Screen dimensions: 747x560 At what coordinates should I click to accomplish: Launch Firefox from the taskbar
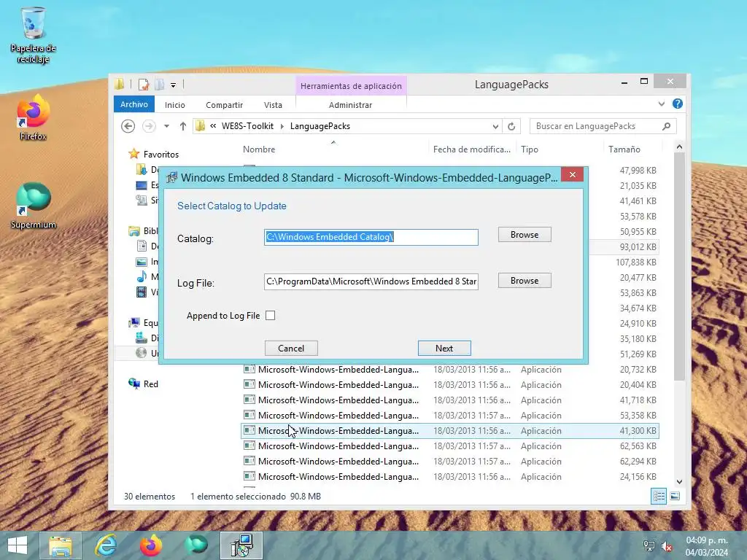tap(150, 545)
